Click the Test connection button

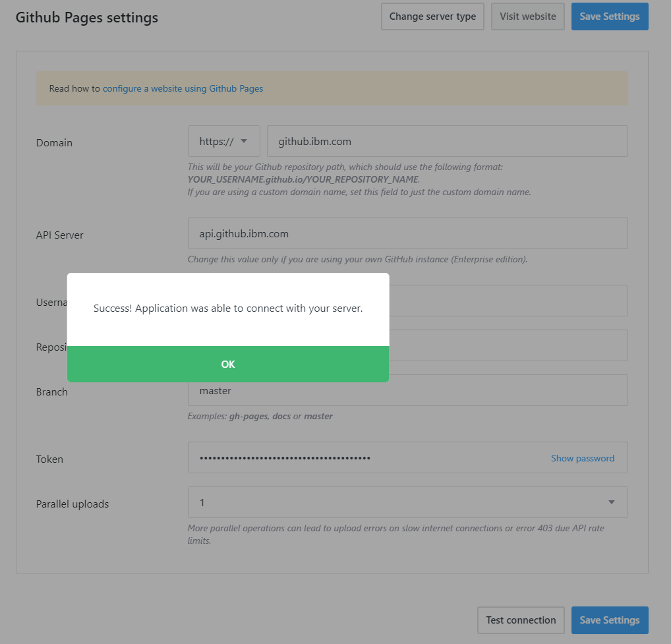coord(521,620)
